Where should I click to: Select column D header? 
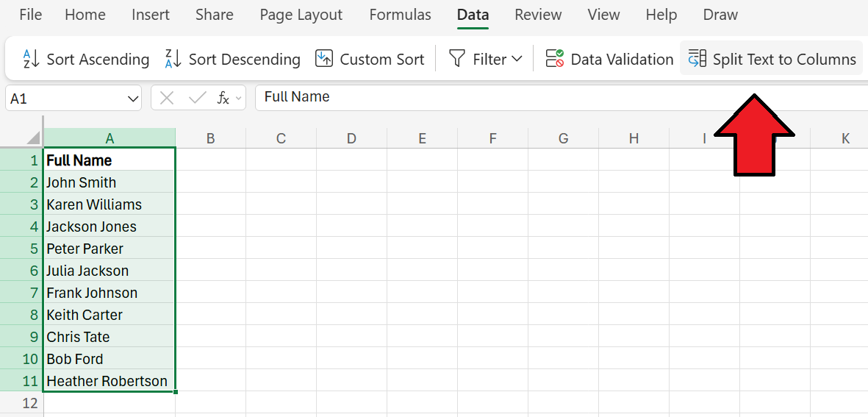[x=351, y=138]
